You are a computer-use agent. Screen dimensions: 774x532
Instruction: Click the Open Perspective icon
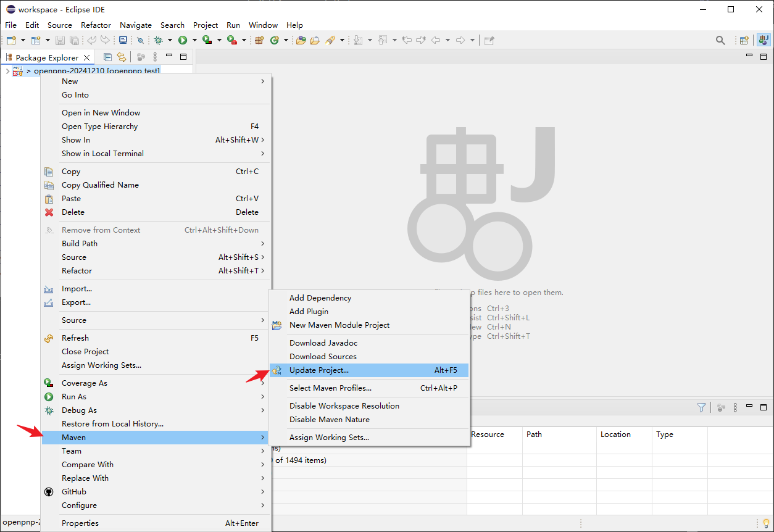[x=744, y=40]
